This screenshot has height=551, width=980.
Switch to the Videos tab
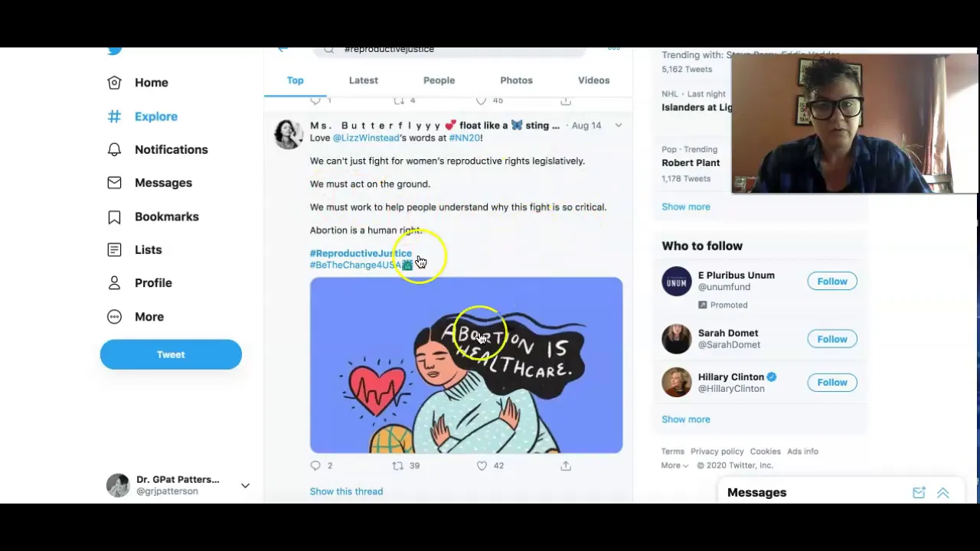click(x=594, y=80)
